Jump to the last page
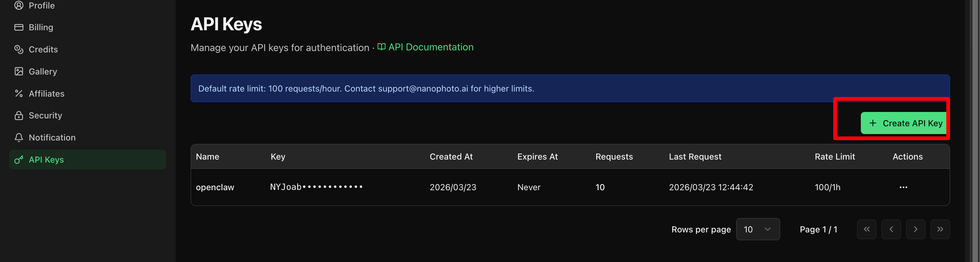The width and height of the screenshot is (980, 262). (x=940, y=229)
